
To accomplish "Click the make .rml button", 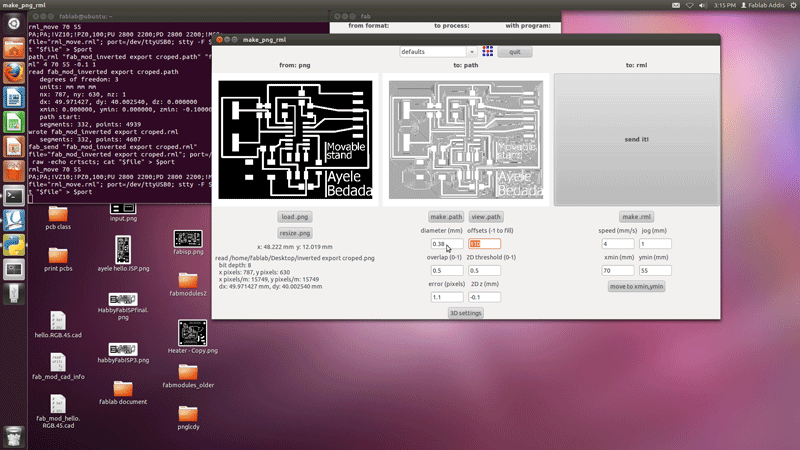I will (x=637, y=217).
